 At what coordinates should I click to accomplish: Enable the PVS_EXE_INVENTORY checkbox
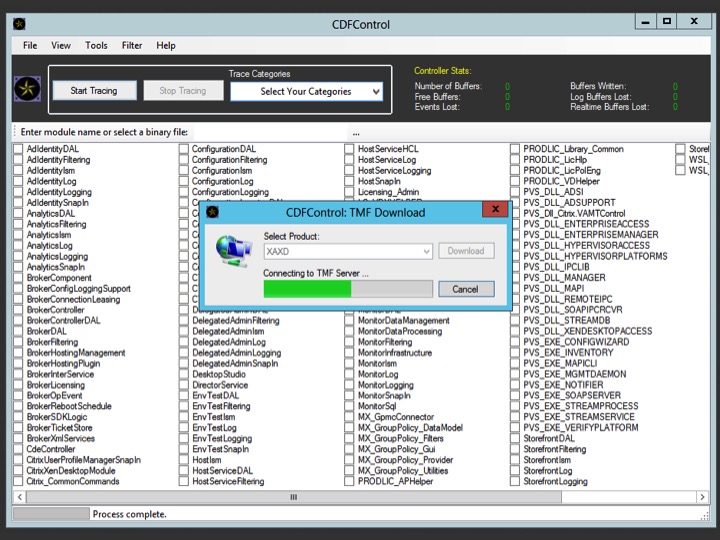pos(515,353)
